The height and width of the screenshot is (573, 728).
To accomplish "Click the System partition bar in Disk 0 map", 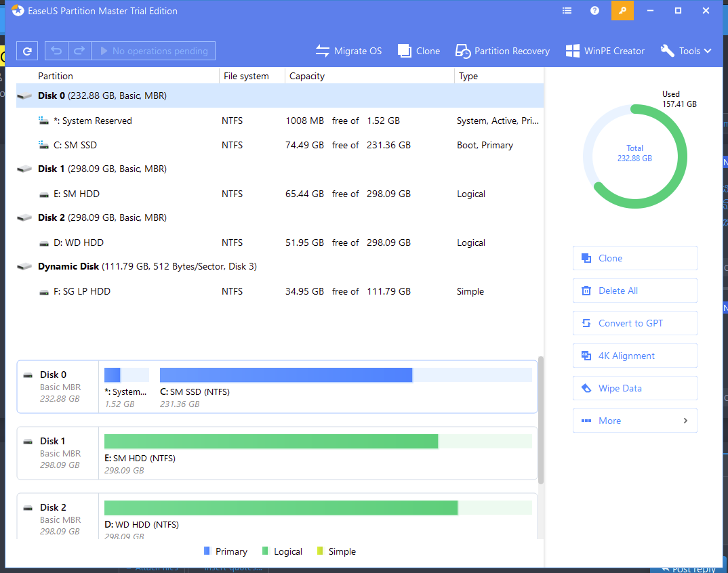I will [126, 375].
